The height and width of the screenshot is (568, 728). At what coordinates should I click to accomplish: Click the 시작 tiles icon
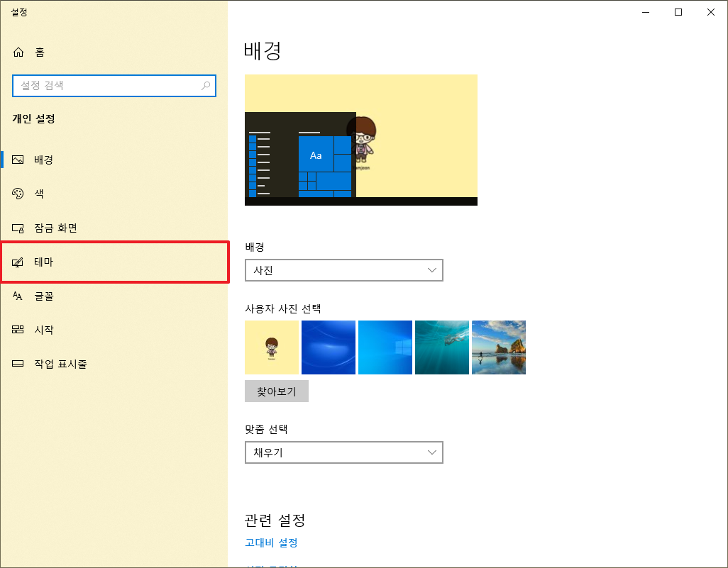18,330
